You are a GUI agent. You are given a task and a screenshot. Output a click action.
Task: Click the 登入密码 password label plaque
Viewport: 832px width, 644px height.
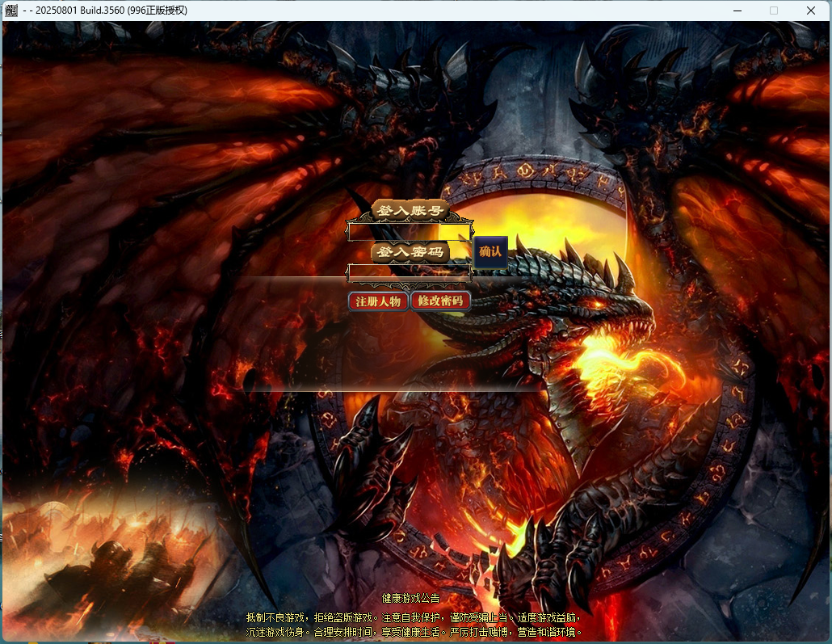410,252
